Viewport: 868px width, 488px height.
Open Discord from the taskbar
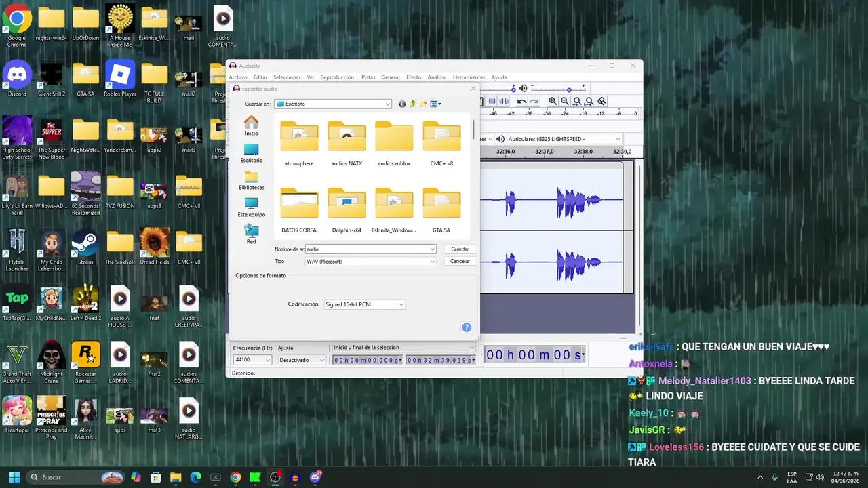(315, 477)
